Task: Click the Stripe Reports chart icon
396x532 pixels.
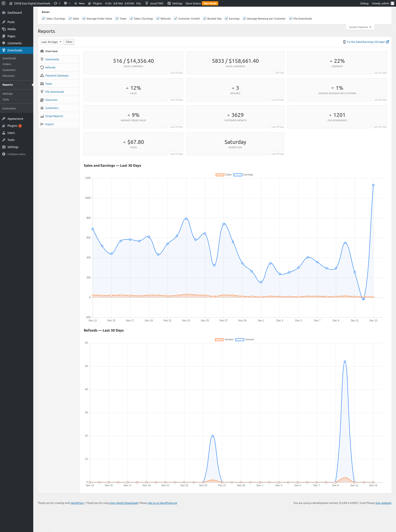Action: coord(42,116)
